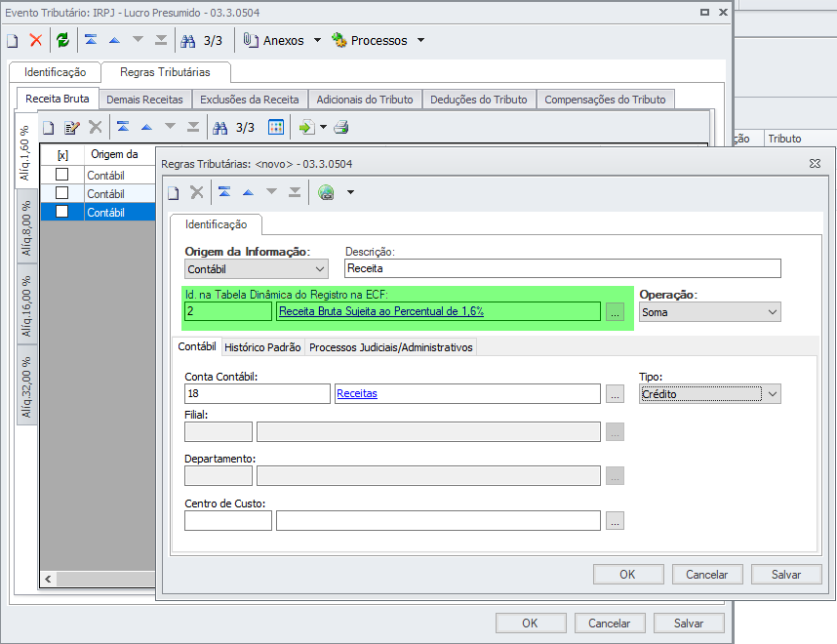This screenshot has height=644, width=837.
Task: Click binoculars find icon in grid toolbar
Action: [219, 128]
